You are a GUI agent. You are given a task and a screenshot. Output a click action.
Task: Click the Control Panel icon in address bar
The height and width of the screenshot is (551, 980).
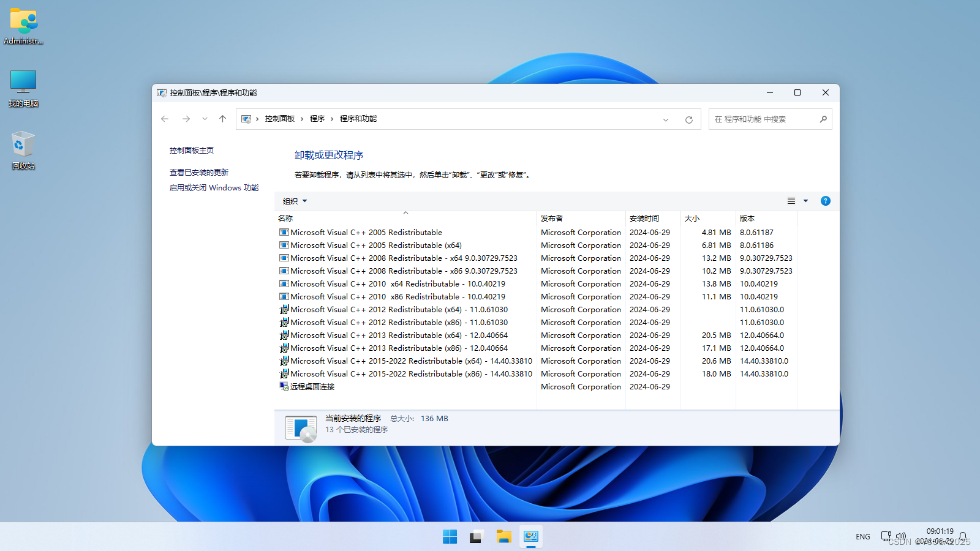click(246, 119)
